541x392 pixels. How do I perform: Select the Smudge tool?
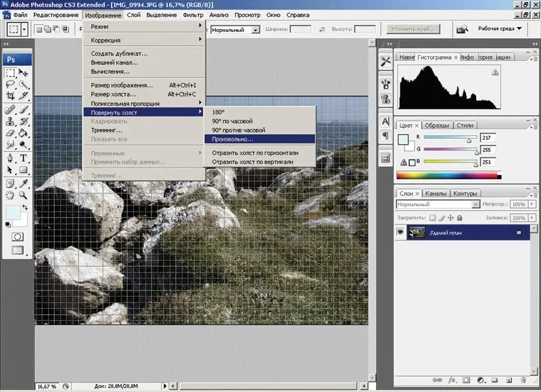tap(10, 145)
